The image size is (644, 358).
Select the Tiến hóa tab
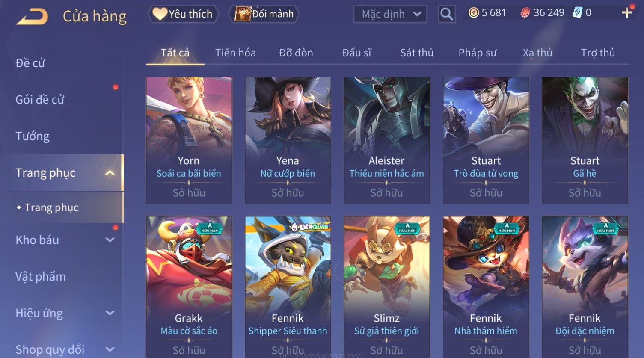pos(235,53)
